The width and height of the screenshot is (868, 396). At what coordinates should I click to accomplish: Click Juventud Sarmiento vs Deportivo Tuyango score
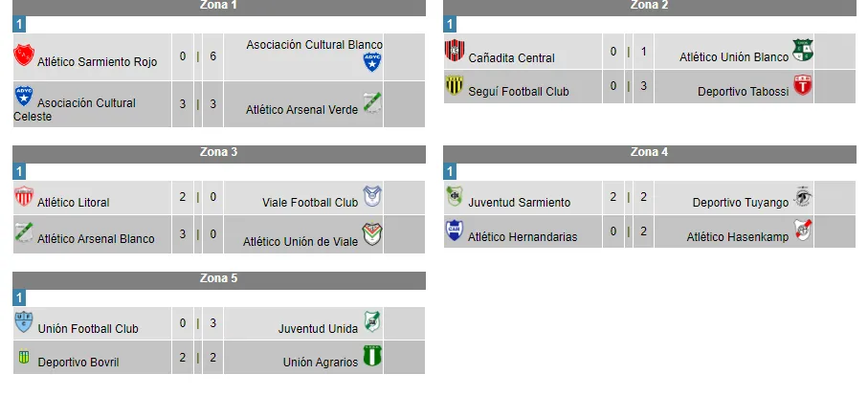[627, 197]
